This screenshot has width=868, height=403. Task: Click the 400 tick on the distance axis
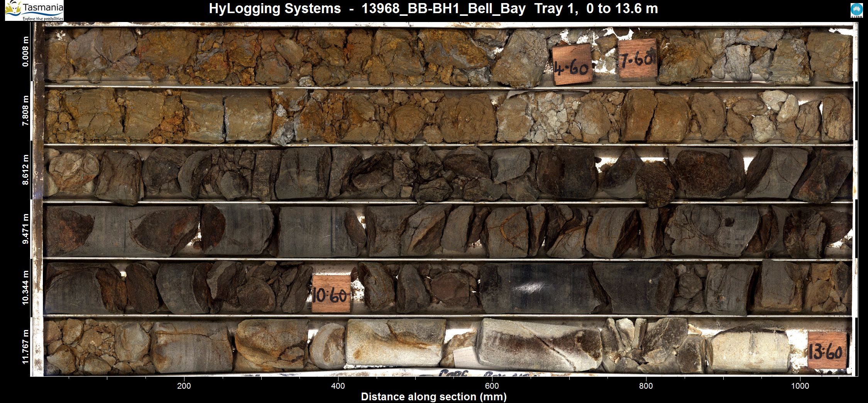pos(338,386)
